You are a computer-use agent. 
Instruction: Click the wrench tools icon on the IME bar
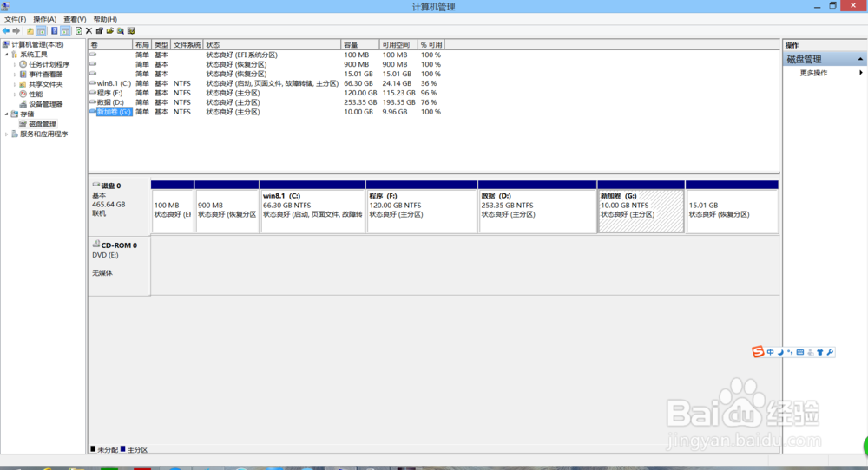click(x=830, y=352)
